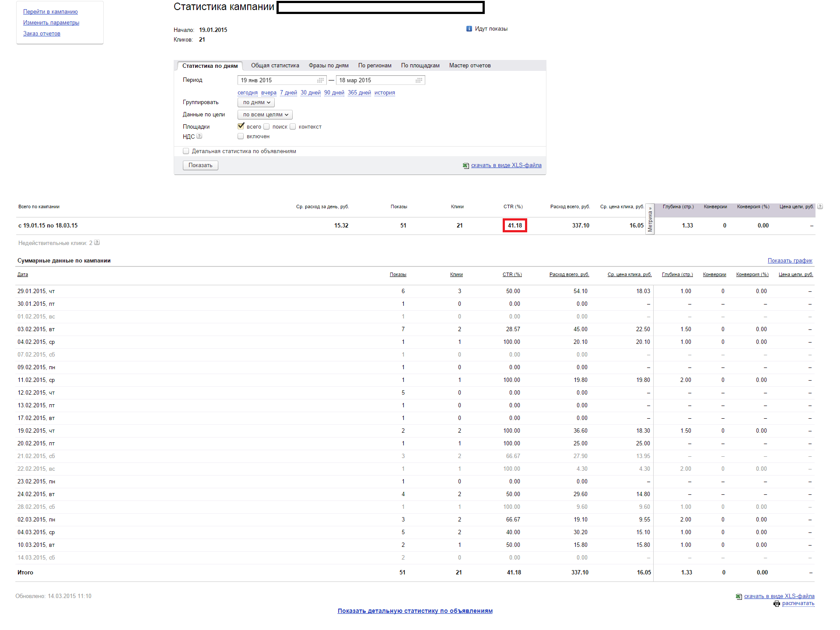Click top скачать в виде XLS-файла link
Image resolution: width=840 pixels, height=630 pixels.
coord(506,165)
